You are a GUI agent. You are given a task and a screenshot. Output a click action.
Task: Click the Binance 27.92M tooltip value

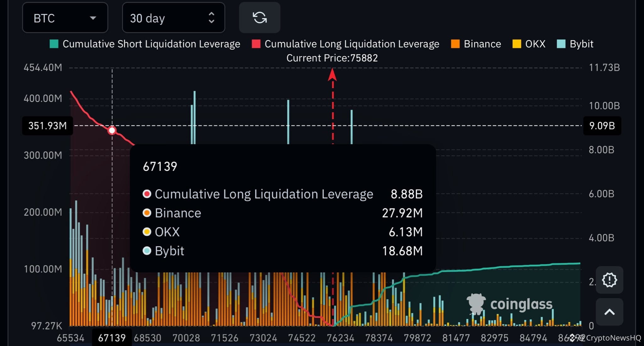coord(402,213)
